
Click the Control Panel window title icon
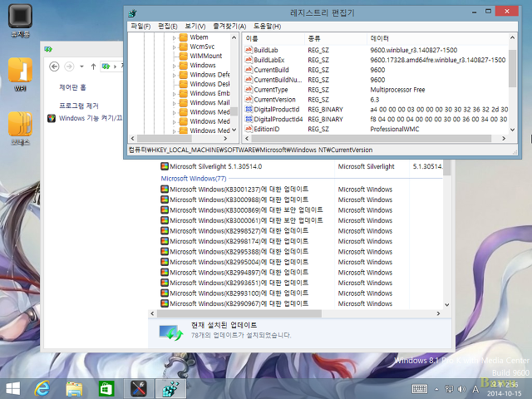coord(48,50)
